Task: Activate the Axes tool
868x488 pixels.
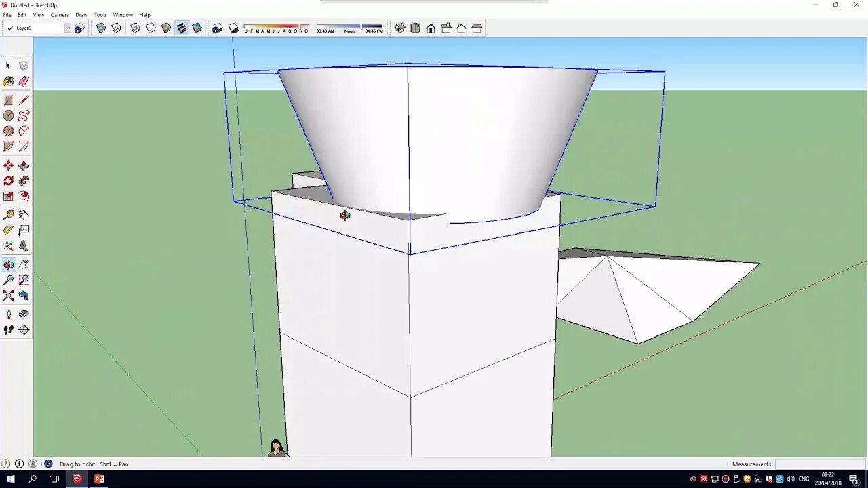Action: (x=8, y=246)
